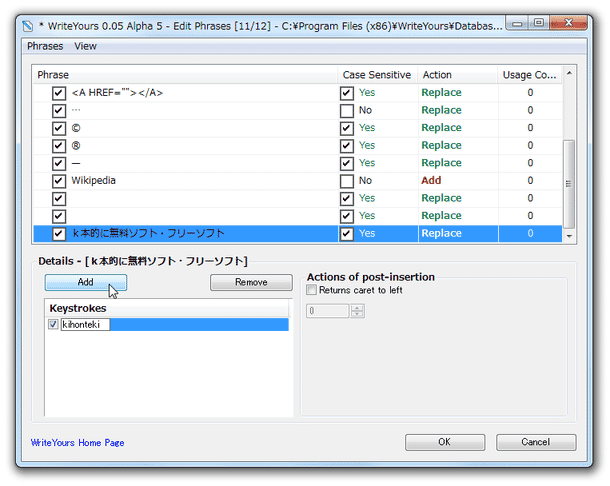The image size is (610, 486).
Task: Edit the kihonteki keystroke field
Action: coord(85,325)
